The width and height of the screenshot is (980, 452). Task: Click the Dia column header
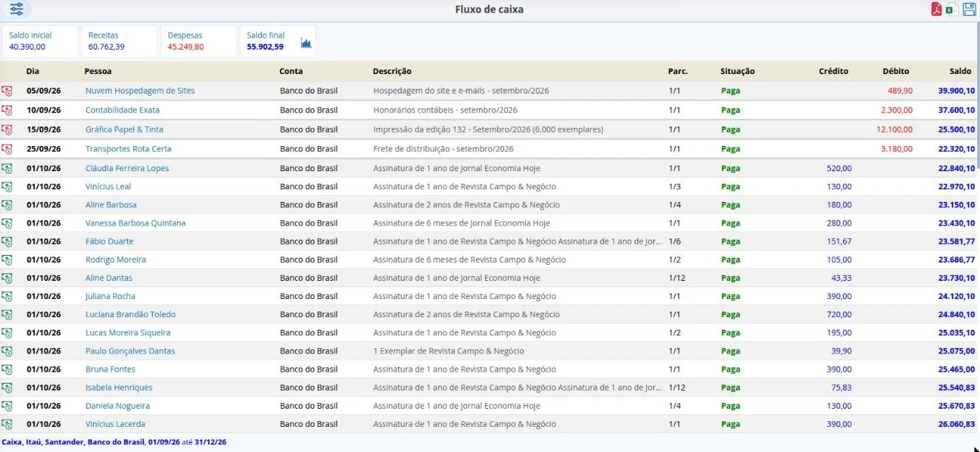click(x=33, y=71)
